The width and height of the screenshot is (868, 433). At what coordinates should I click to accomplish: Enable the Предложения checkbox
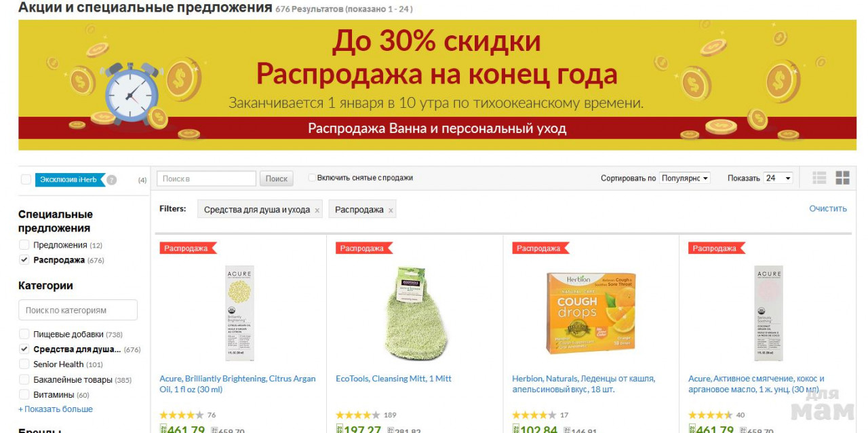[24, 245]
